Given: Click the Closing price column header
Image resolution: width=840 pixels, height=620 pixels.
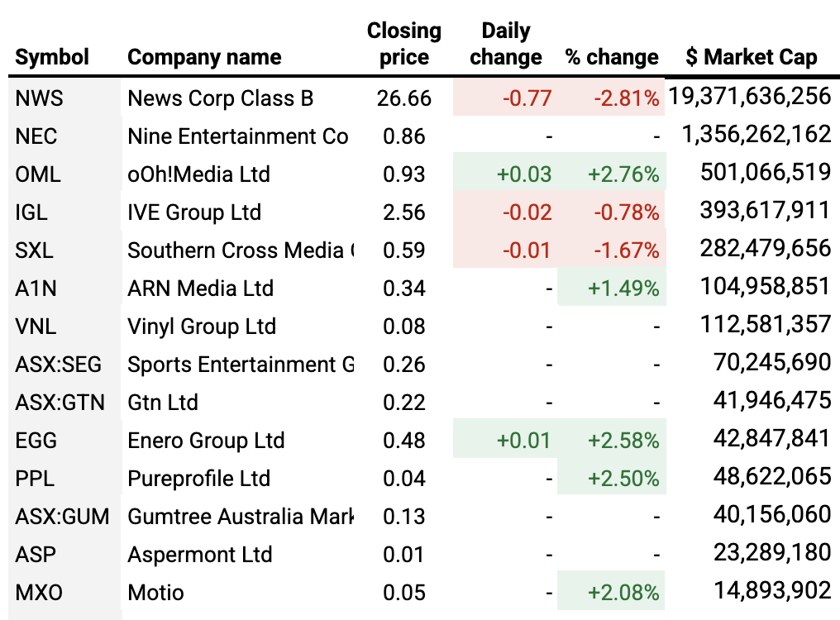Looking at the screenshot, I should coord(404,44).
